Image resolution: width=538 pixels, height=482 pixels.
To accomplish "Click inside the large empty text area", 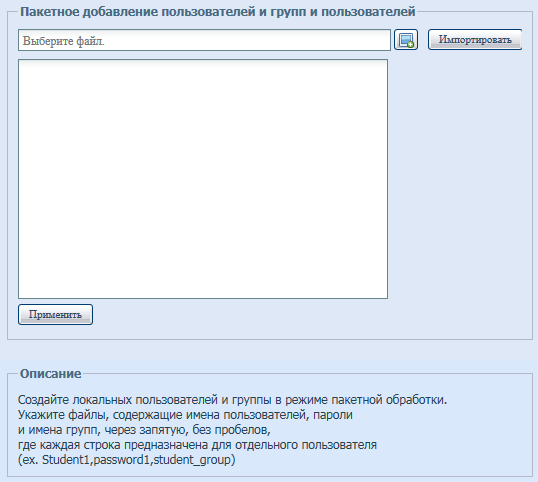I will click(203, 179).
